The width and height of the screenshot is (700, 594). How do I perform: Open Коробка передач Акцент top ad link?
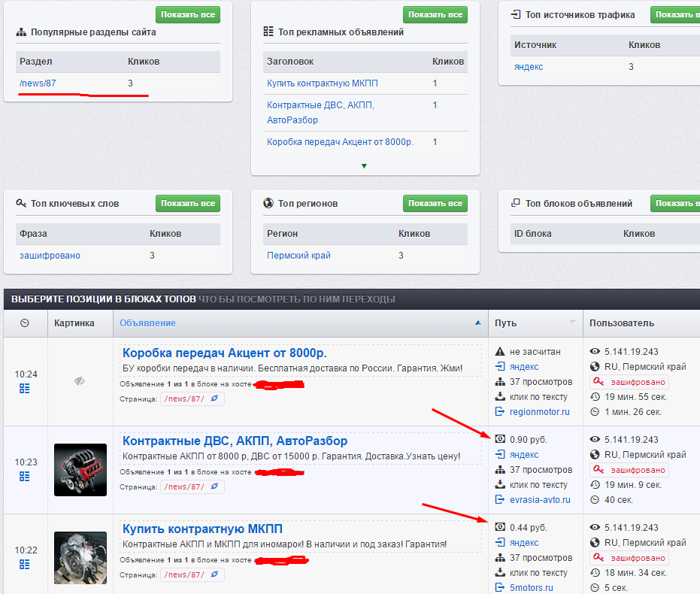(x=340, y=142)
